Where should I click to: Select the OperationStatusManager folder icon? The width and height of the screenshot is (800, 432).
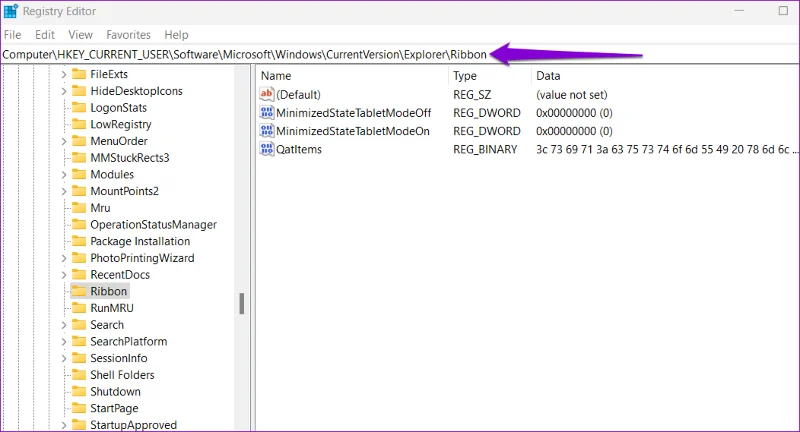coord(79,224)
